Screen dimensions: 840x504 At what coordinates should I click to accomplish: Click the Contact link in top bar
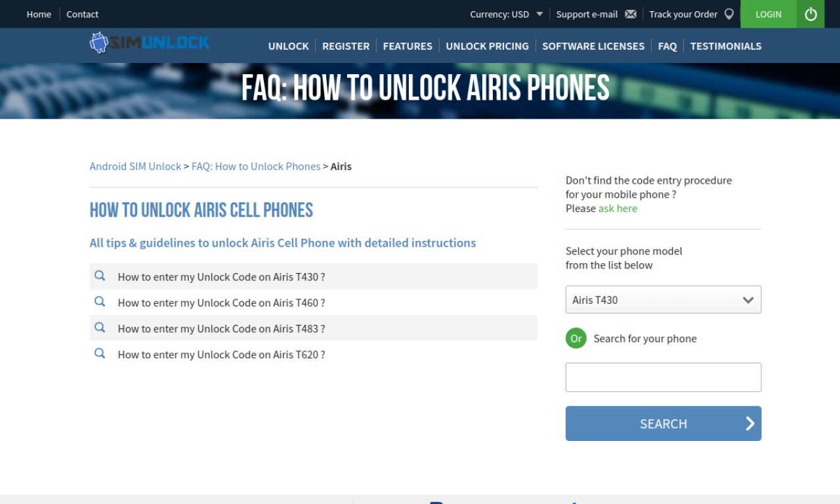click(82, 14)
